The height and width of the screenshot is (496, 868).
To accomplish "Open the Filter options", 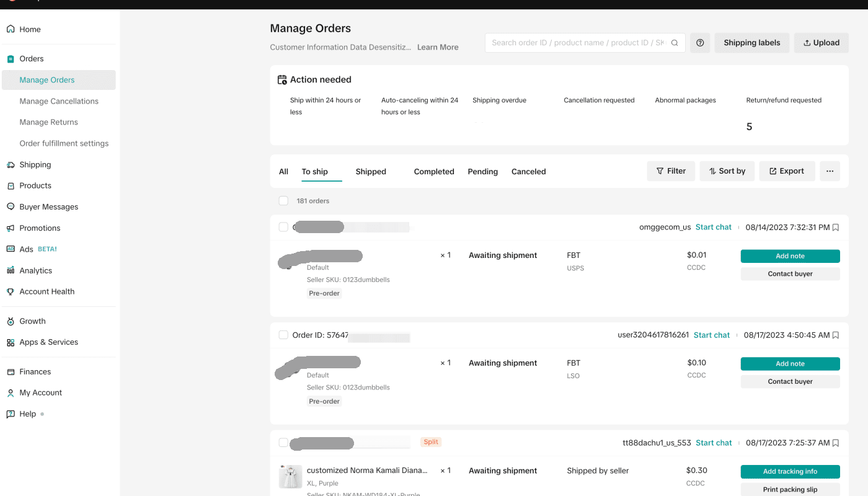I will pos(671,171).
